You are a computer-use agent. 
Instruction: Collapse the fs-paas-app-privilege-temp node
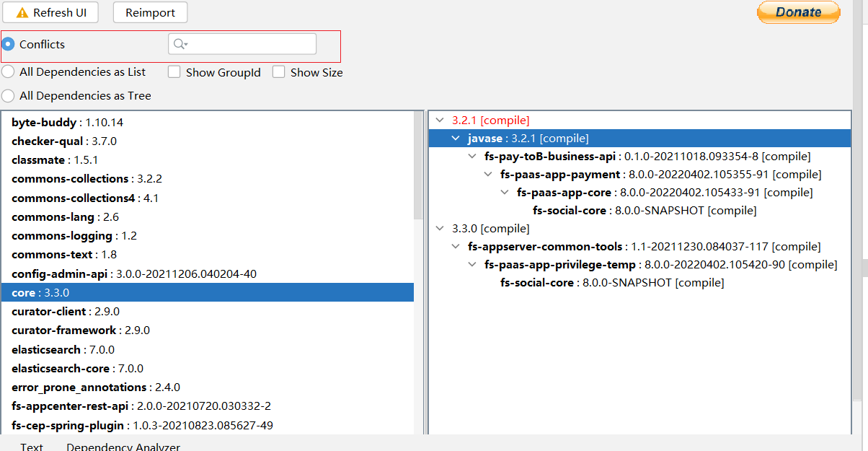[x=472, y=265]
